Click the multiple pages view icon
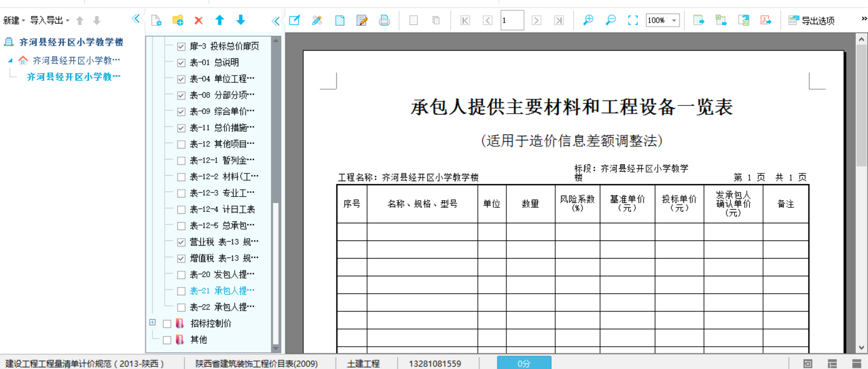The width and height of the screenshot is (868, 369). pos(436,20)
